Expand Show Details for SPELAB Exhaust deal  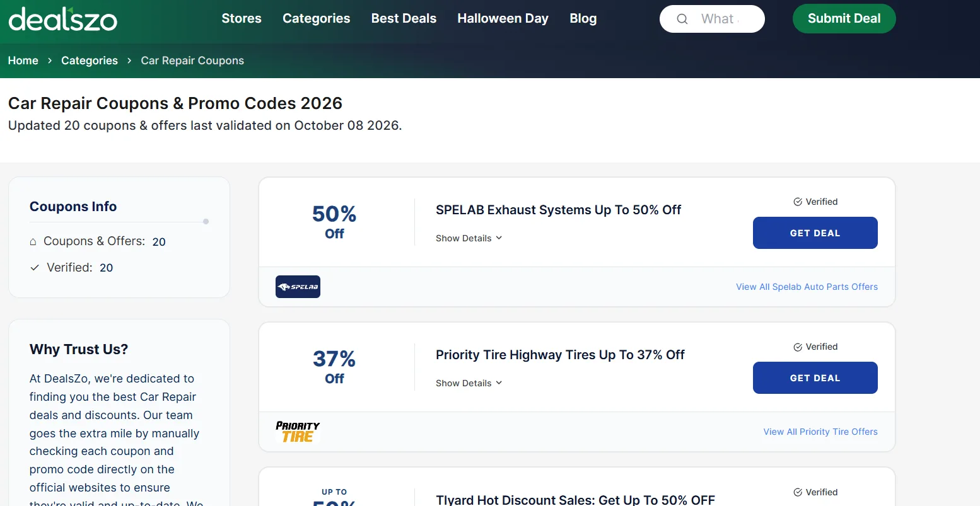pyautogui.click(x=469, y=238)
